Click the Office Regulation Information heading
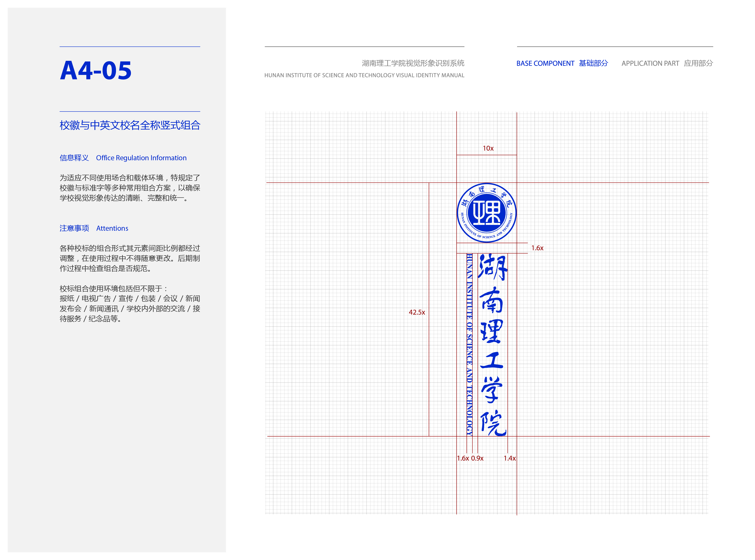 point(141,158)
